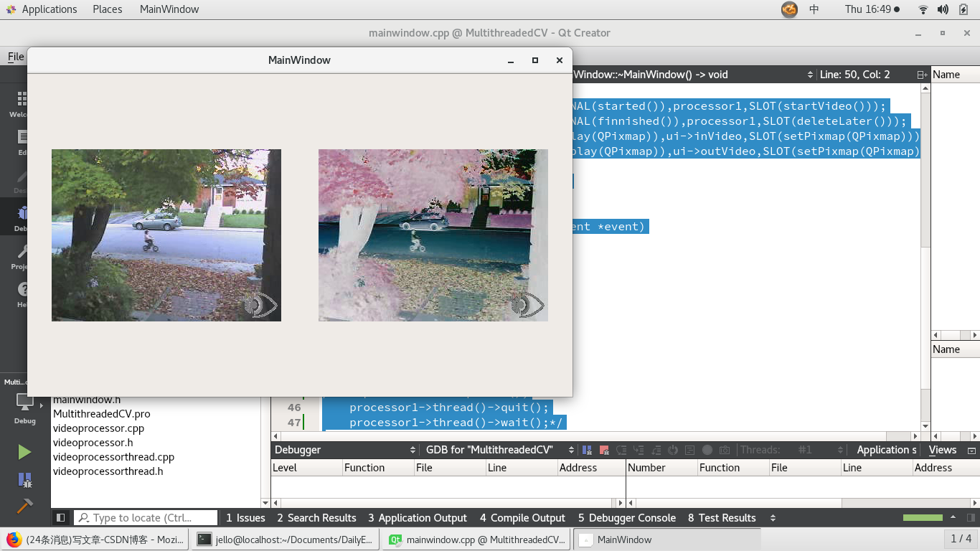Viewport: 980px width, 551px height.
Task: Open Projects mode in the sidebar
Action: pos(24,255)
